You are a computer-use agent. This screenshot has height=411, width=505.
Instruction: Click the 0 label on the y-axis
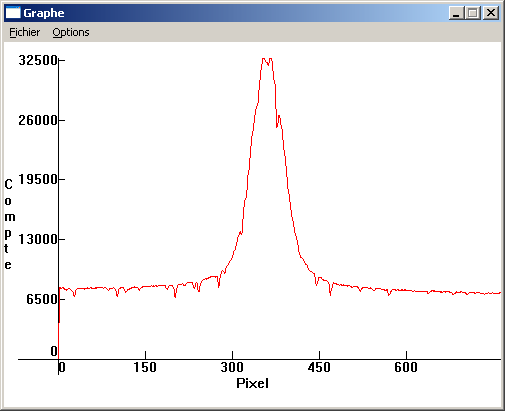click(54, 351)
